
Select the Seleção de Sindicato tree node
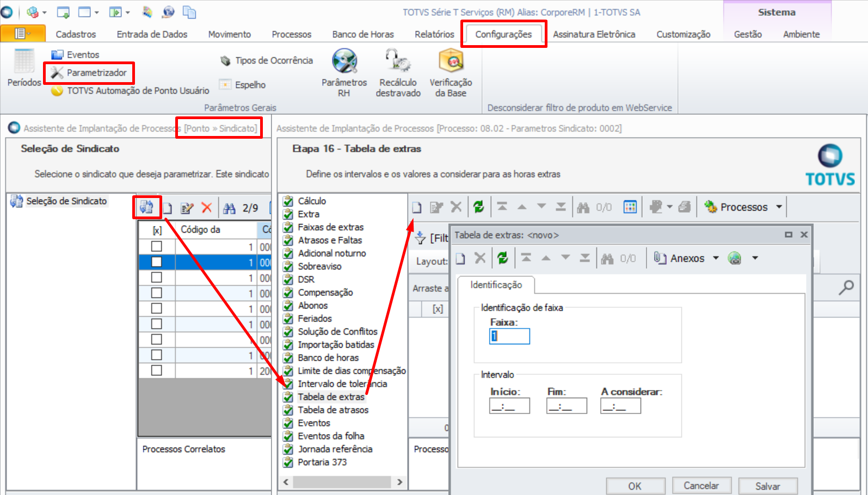[x=66, y=201]
